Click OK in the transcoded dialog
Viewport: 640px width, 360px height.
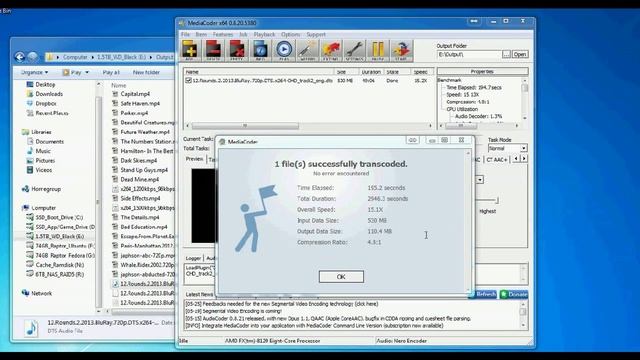click(341, 277)
